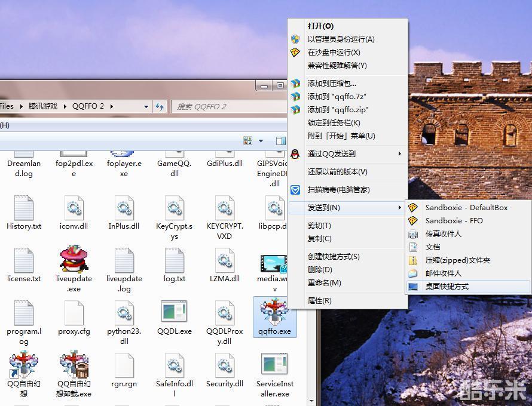Image resolution: width=532 pixels, height=406 pixels.
Task: Select the python23.dll file icon
Action: click(x=124, y=313)
